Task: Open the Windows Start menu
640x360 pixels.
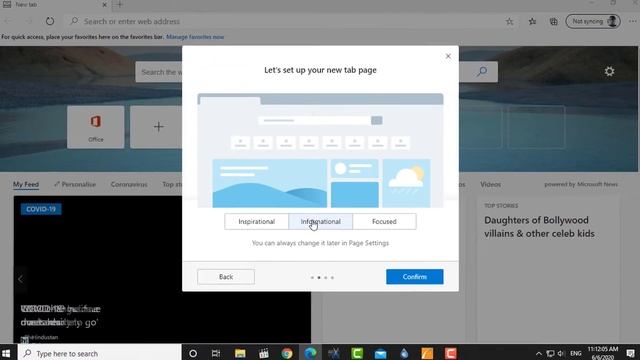Action: (6, 353)
